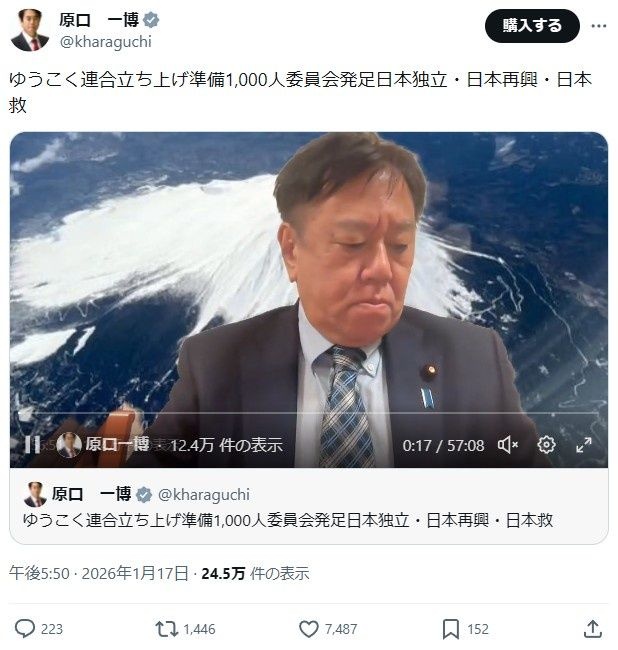Like the post with heart icon
The image size is (618, 650).
click(309, 629)
